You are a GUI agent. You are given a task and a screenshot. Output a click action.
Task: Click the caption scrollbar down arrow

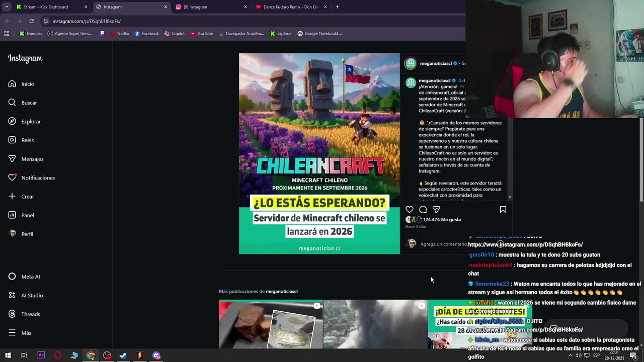click(x=510, y=198)
